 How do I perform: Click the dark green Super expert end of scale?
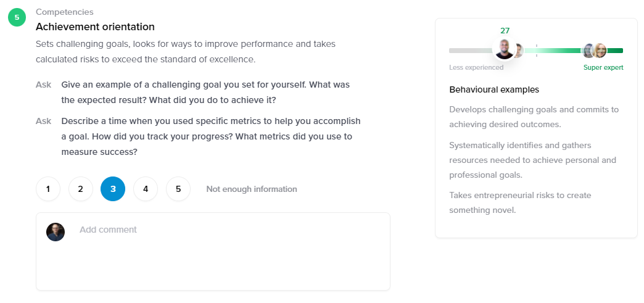coord(615,51)
